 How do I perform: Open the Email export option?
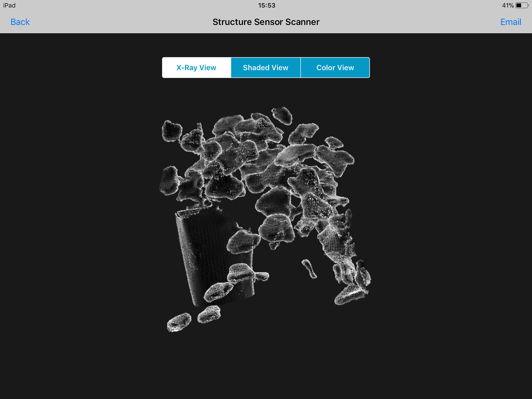tap(510, 22)
